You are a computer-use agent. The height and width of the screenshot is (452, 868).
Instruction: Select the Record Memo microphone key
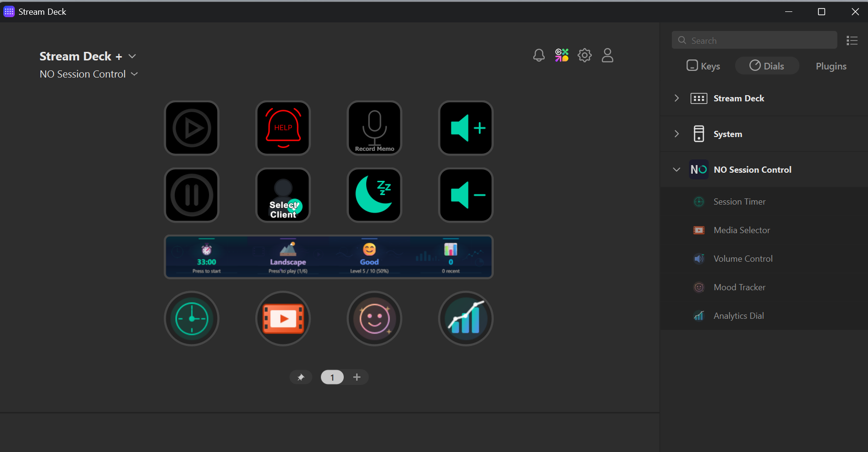point(374,128)
